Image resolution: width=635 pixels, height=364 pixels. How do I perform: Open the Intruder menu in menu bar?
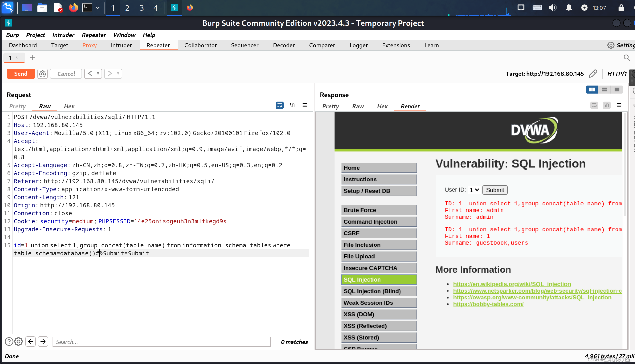[x=63, y=35]
